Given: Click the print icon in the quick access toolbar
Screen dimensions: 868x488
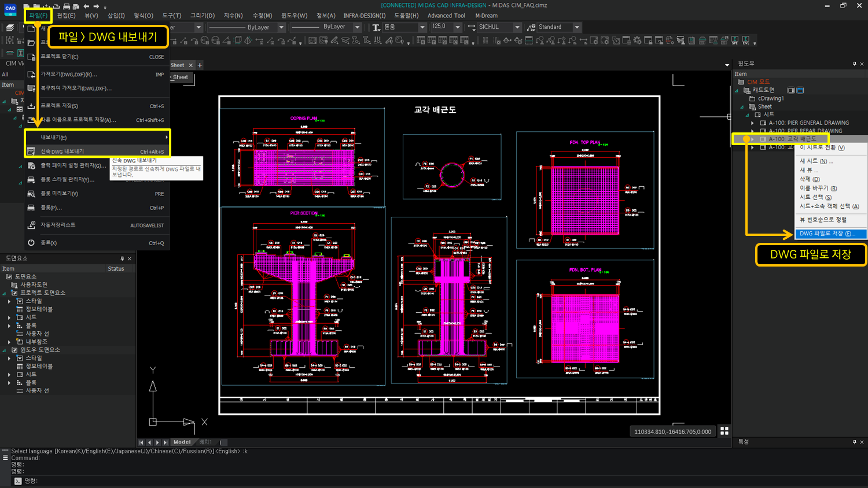Looking at the screenshot, I should click(67, 6).
